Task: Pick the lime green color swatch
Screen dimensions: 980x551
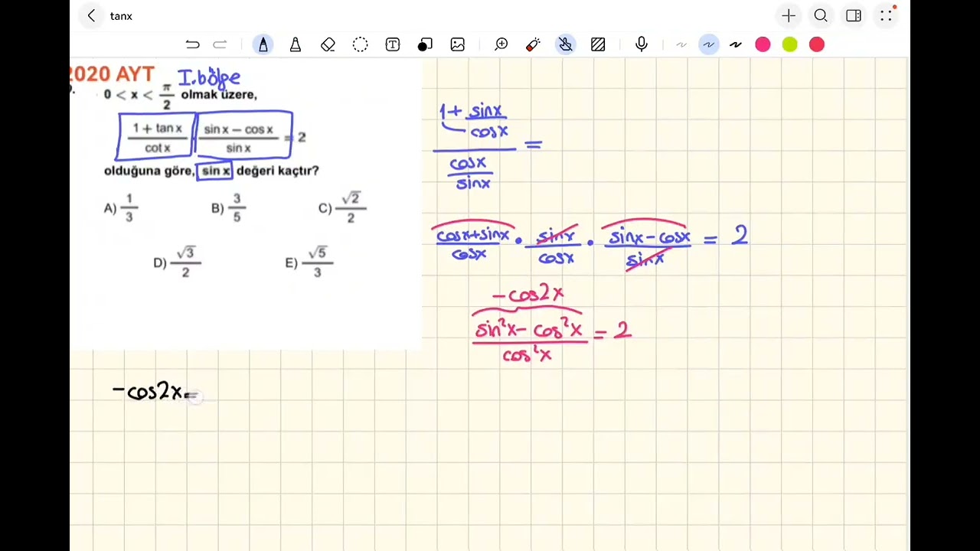Action: (x=790, y=45)
